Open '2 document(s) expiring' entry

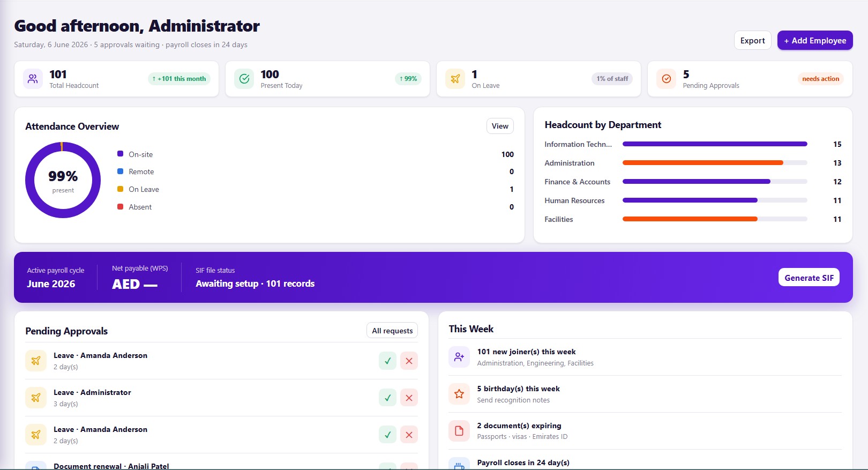coord(645,431)
